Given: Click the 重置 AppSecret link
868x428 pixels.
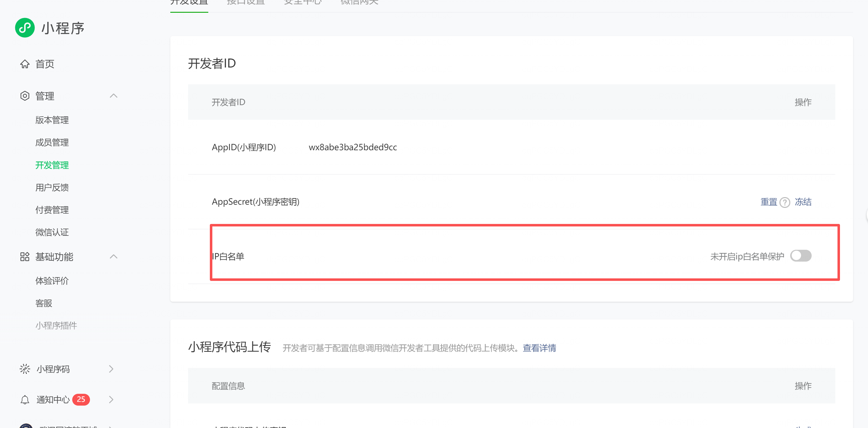Looking at the screenshot, I should [x=768, y=202].
